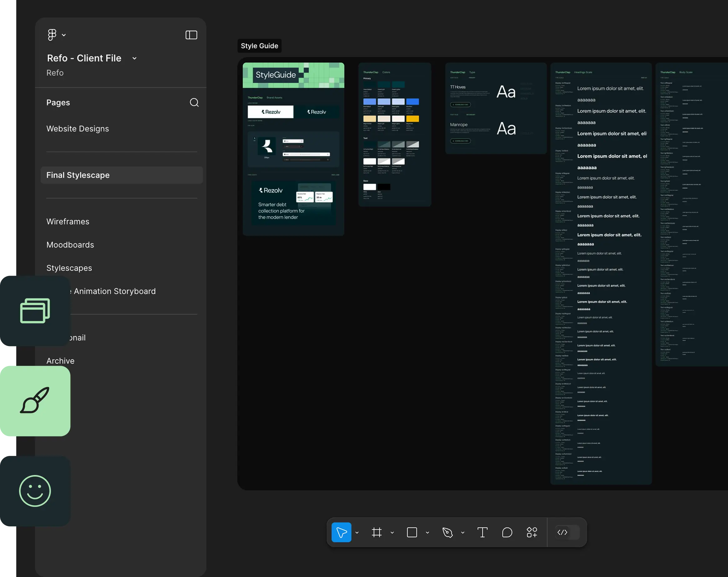Open the Website Designs page

78,129
